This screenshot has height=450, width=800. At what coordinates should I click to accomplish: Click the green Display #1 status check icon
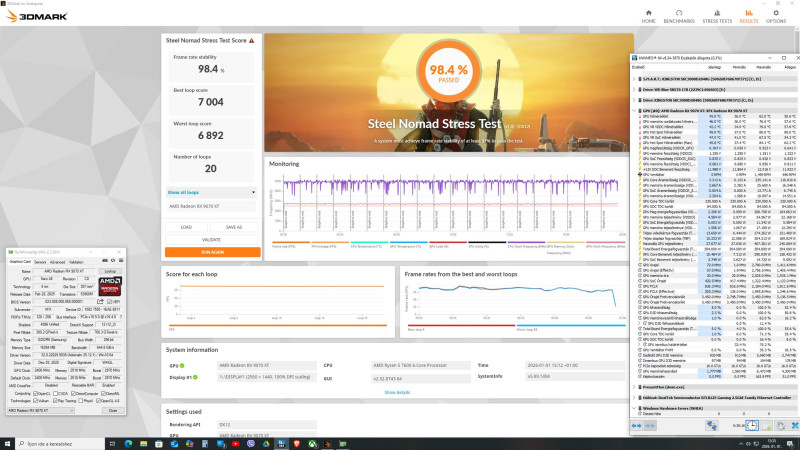tap(195, 378)
